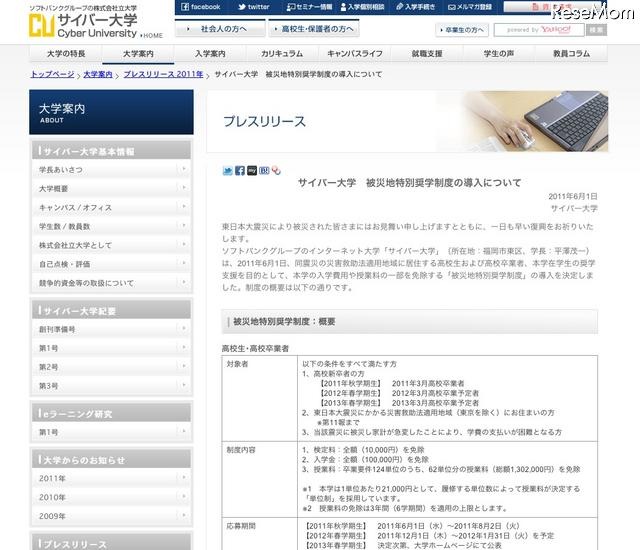Go to the 高校生·保護者の方へ page

314,29
